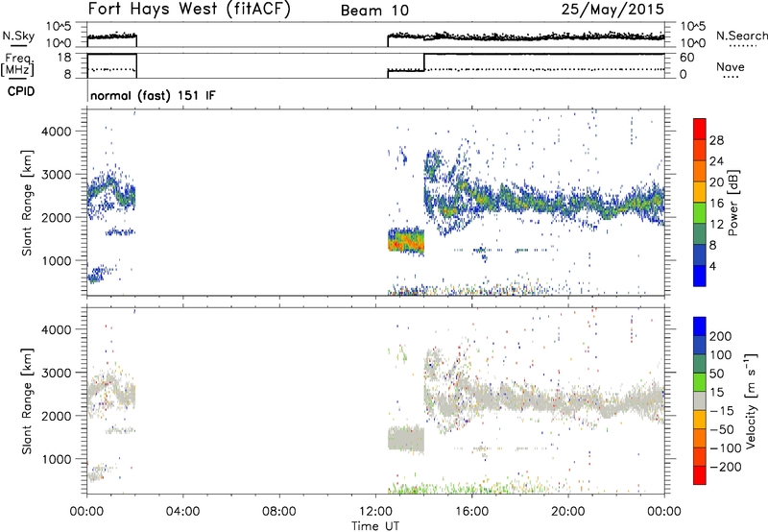This screenshot has height=532, width=768.
Task: Click the 'Fort Hays West (fitACF)' title
Action: (x=189, y=9)
